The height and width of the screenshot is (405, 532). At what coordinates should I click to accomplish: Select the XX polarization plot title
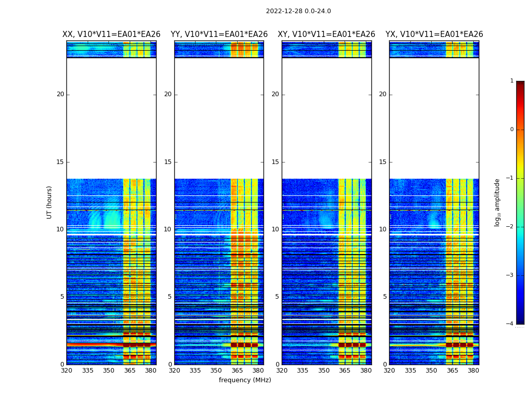pos(111,34)
